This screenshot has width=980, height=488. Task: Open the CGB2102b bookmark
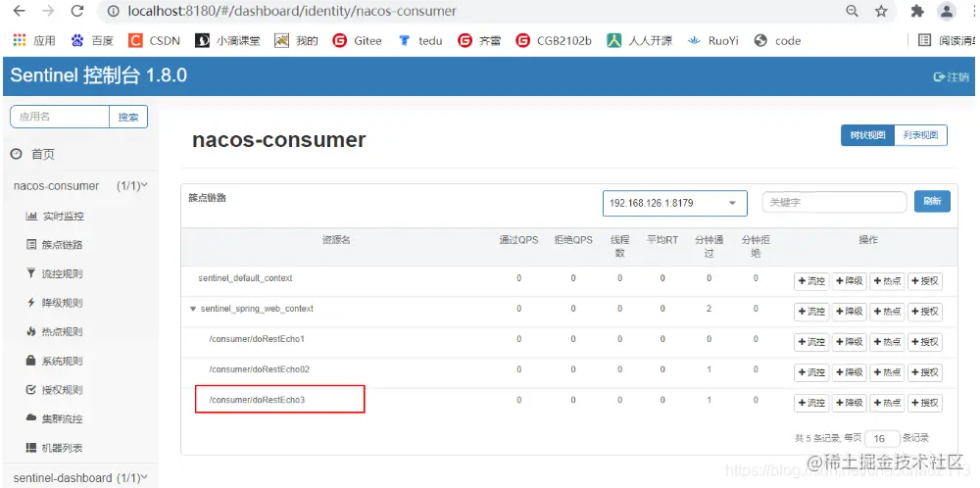554,40
